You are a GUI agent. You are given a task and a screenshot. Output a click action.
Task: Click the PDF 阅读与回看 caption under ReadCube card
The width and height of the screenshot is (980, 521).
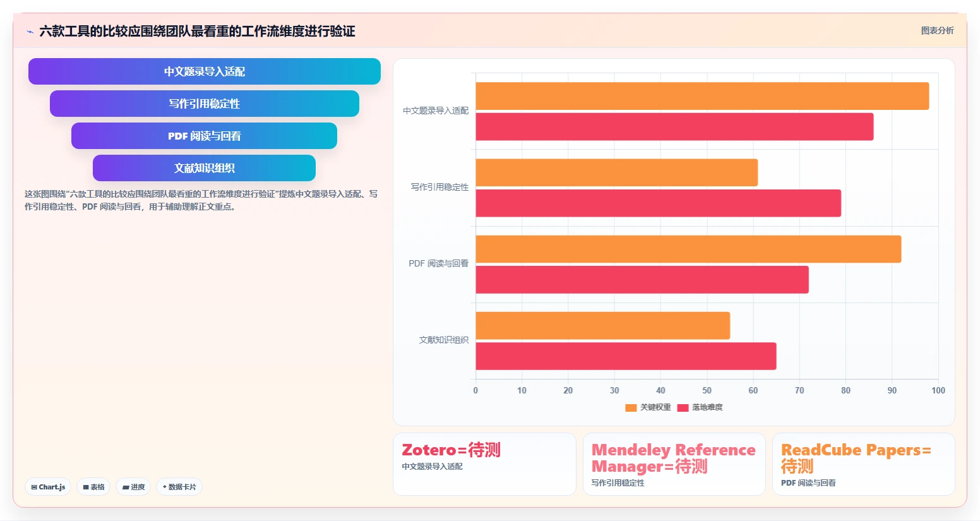(808, 483)
